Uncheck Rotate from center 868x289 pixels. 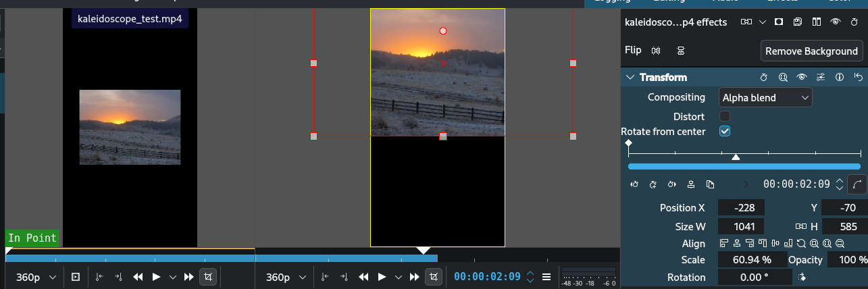coord(725,132)
